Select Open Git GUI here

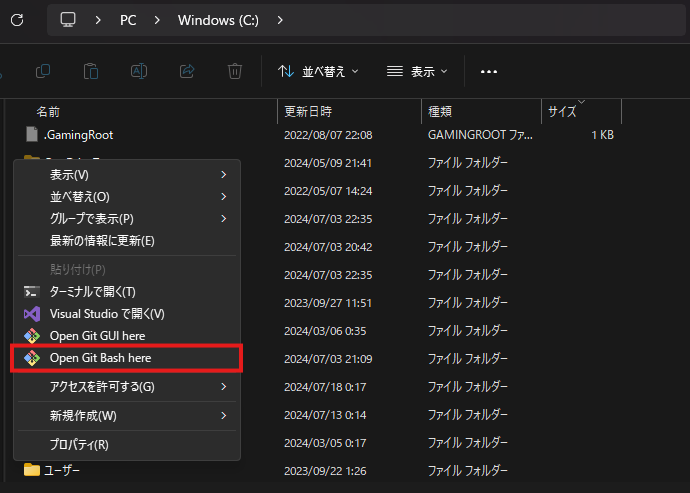(97, 336)
